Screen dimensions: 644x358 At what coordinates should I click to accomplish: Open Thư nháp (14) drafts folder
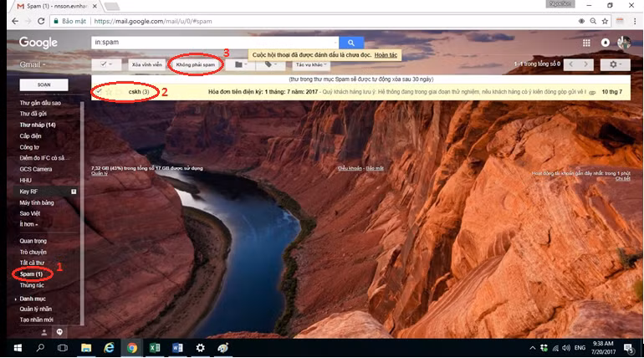pos(38,125)
